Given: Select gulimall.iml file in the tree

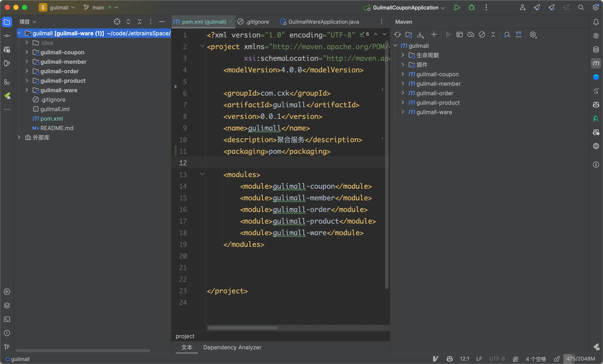Looking at the screenshot, I should [55, 109].
